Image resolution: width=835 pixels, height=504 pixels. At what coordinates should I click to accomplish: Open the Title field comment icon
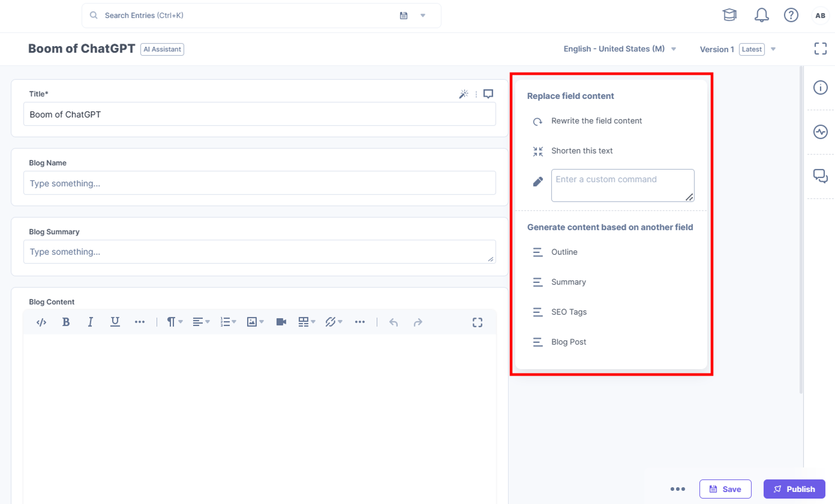488,94
